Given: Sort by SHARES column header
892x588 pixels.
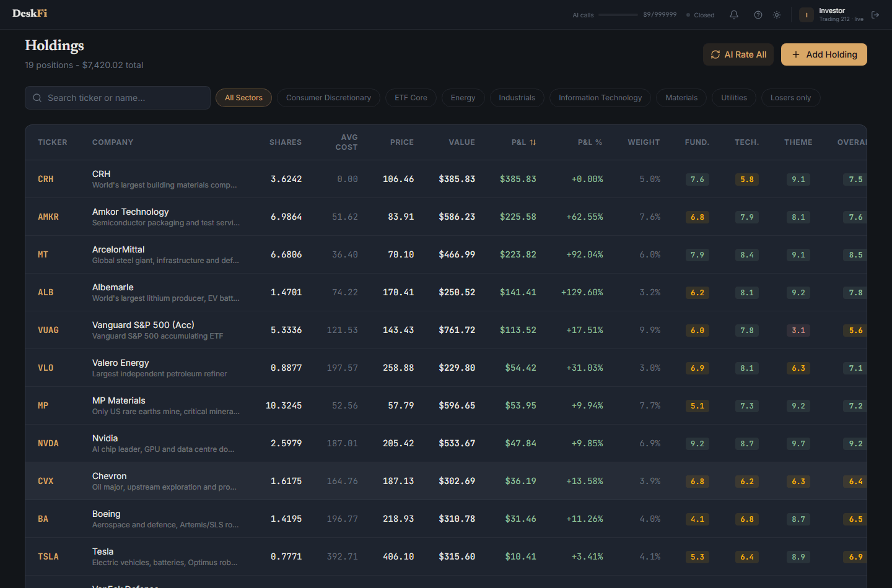Looking at the screenshot, I should tap(286, 142).
